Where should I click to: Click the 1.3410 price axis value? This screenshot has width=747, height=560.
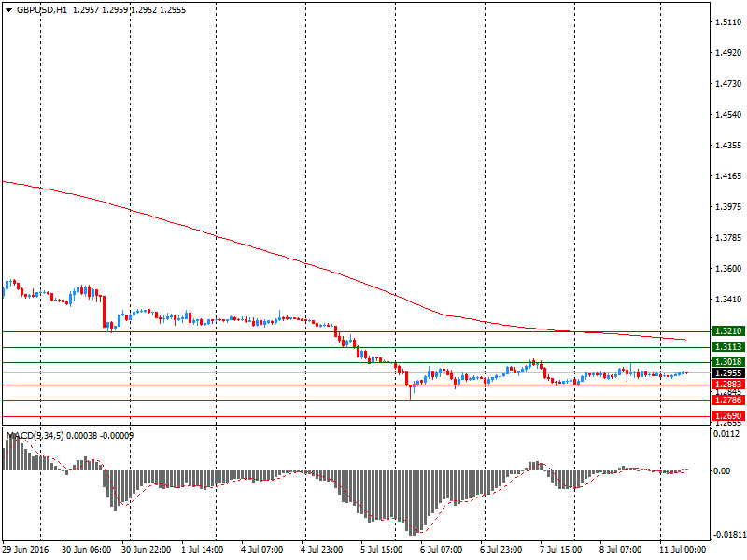click(728, 299)
